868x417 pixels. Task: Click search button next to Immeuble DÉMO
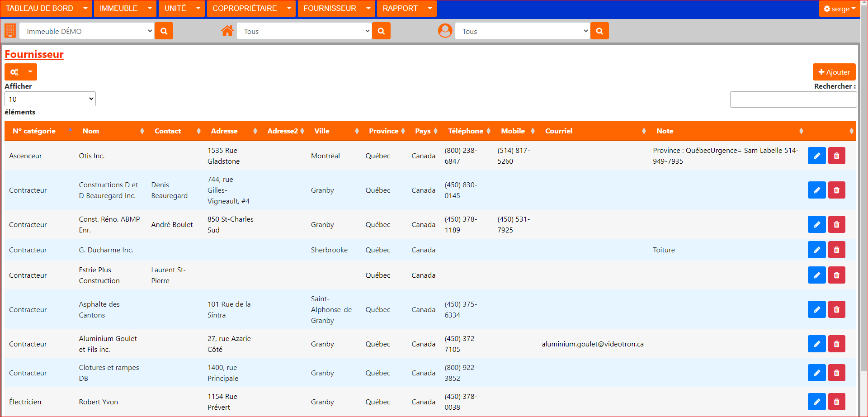pos(164,31)
